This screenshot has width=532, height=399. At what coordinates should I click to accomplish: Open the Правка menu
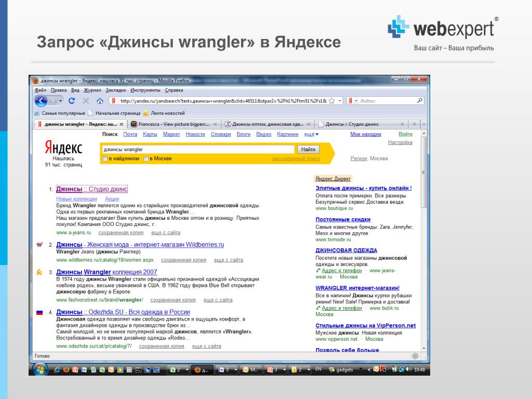click(x=59, y=90)
